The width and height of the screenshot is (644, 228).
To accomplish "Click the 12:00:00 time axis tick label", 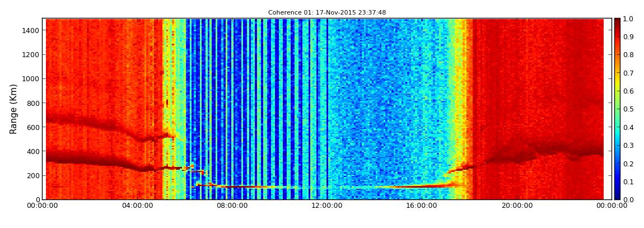I will tap(326, 206).
